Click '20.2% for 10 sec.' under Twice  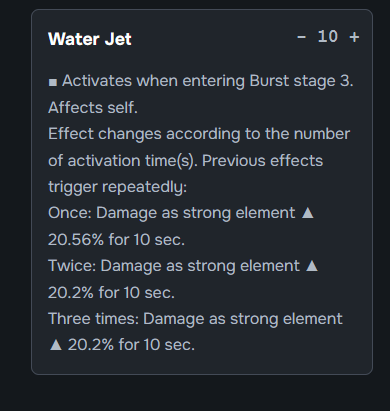[111, 293]
